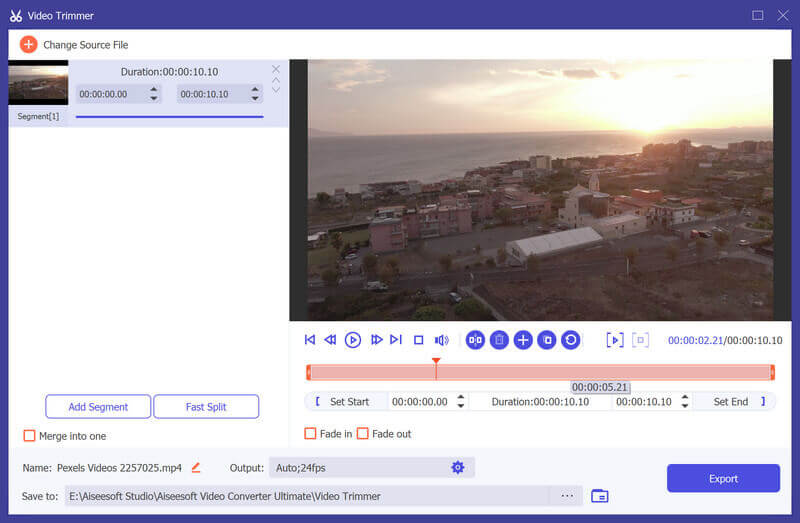Viewport: 800px width, 523px height.
Task: Enable the Merge into one checkbox
Action: (29, 436)
